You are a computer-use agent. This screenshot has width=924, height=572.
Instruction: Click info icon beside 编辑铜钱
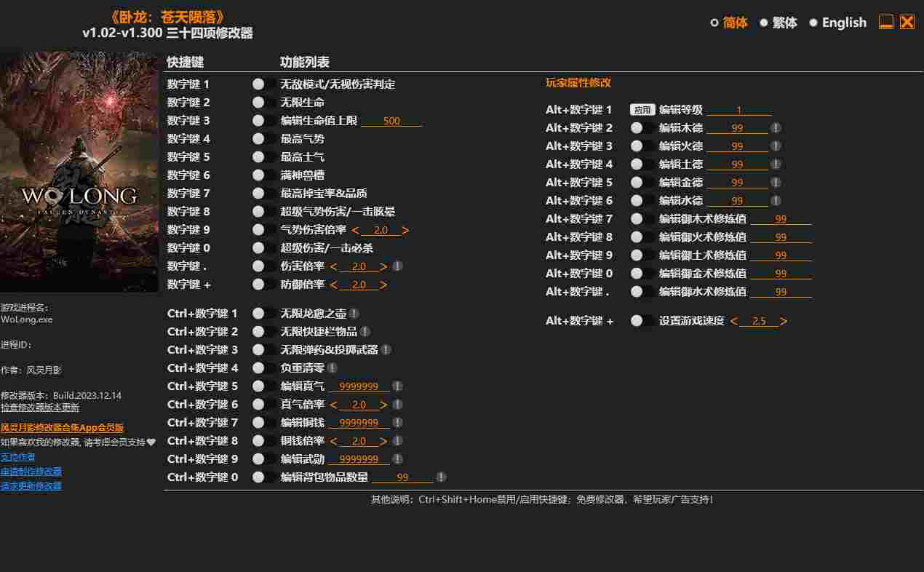click(x=397, y=423)
